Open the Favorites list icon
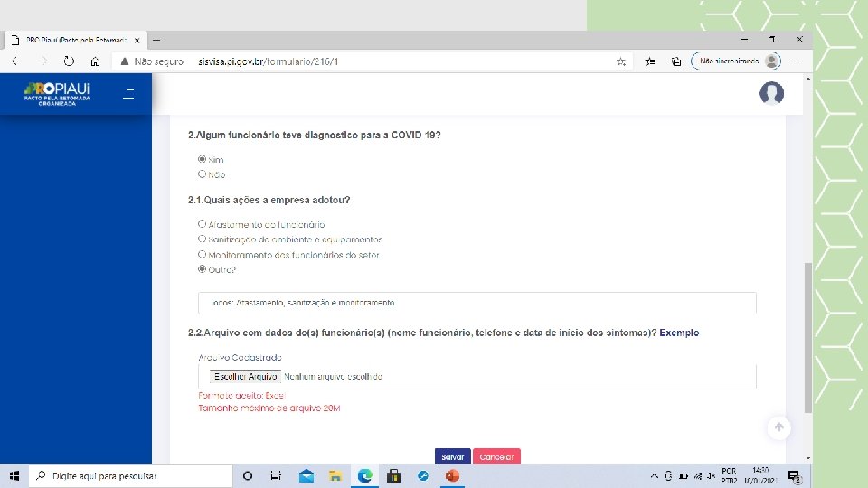Image resolution: width=868 pixels, height=488 pixels. click(650, 61)
